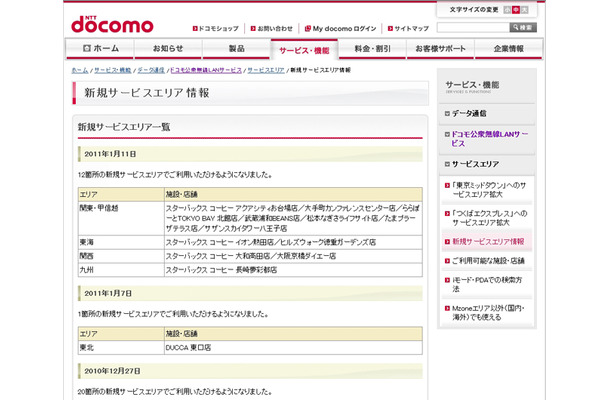Click square icon beside データ通信

coord(447,114)
